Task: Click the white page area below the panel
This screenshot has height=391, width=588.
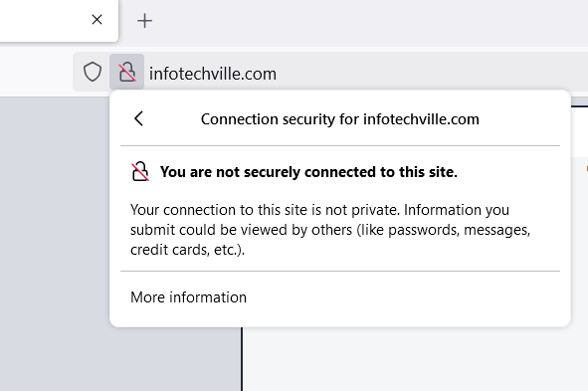Action: pyautogui.click(x=413, y=360)
